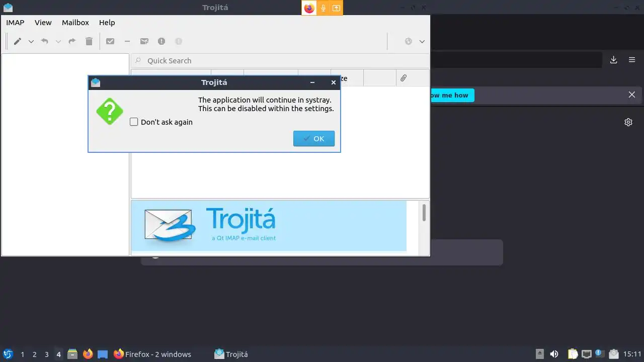Open Firefox new tab settings gear
644x362 pixels.
(x=628, y=122)
